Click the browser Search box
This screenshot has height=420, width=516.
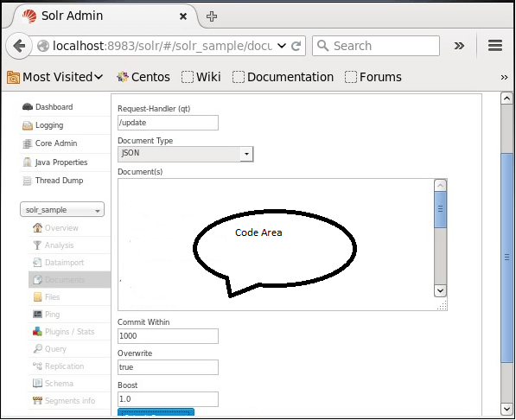pos(376,46)
